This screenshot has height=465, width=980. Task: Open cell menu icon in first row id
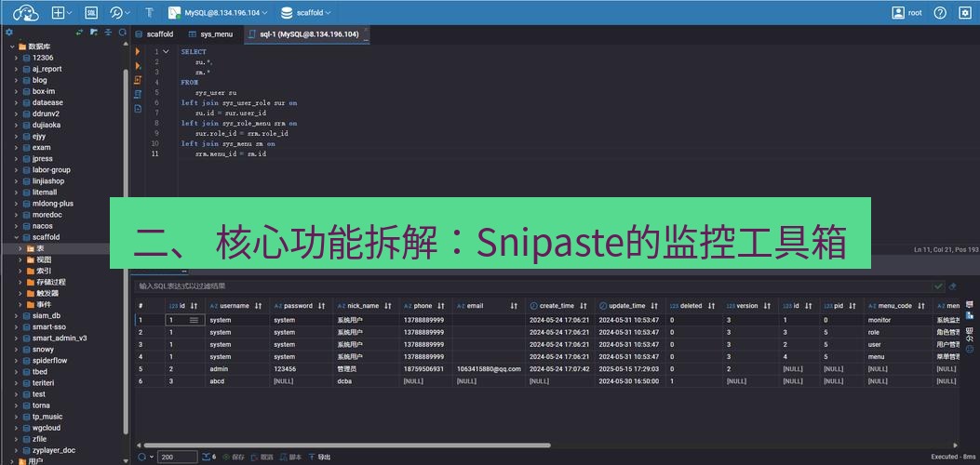(x=194, y=320)
